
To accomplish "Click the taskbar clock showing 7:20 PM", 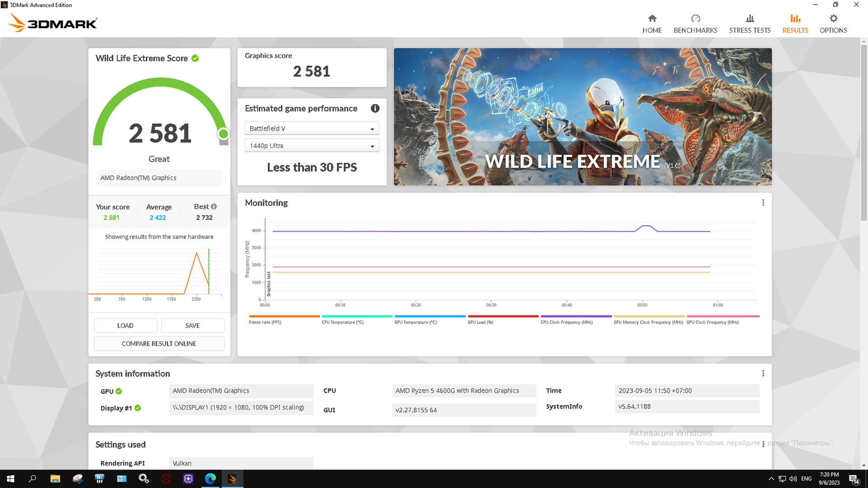I will point(829,479).
